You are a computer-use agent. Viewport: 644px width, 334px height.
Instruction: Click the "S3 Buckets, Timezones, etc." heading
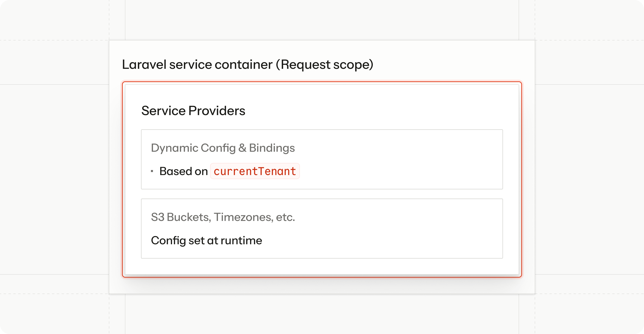click(223, 217)
